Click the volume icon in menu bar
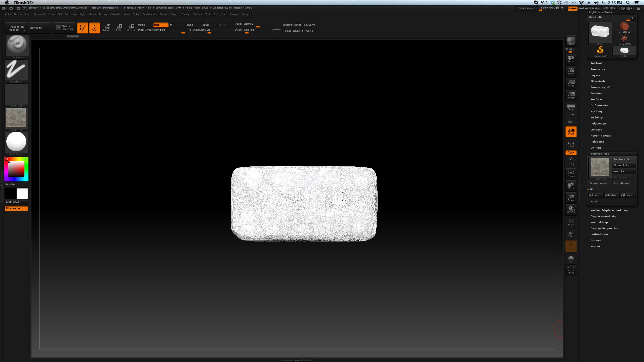This screenshot has width=644, height=362. pyautogui.click(x=596, y=3)
